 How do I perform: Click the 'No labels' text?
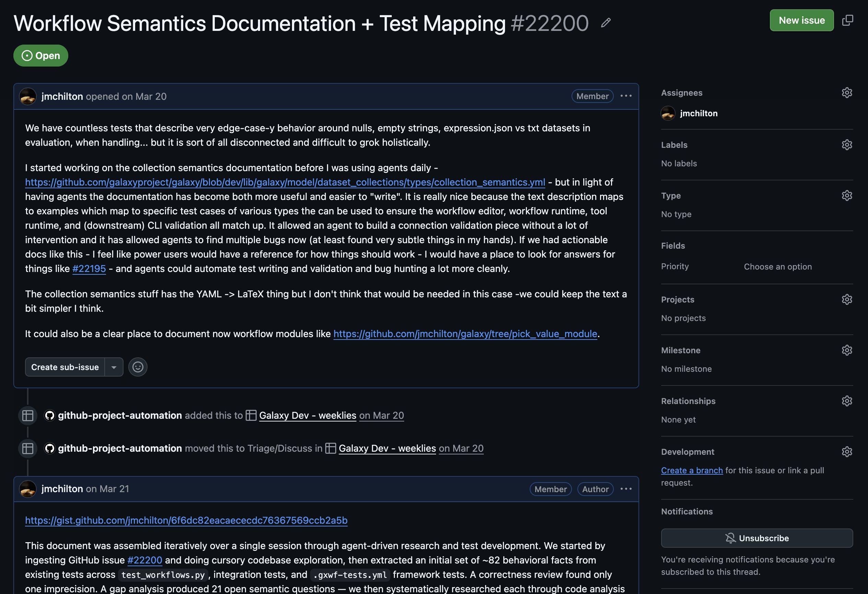(x=679, y=164)
